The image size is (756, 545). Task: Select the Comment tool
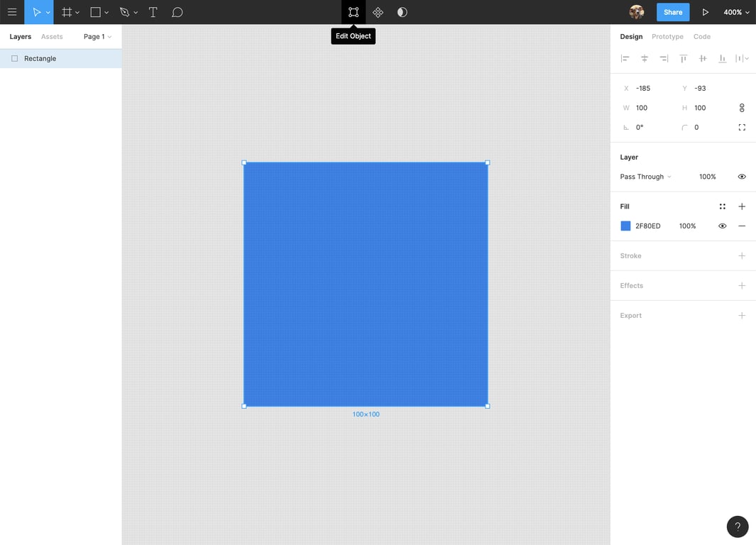click(177, 12)
